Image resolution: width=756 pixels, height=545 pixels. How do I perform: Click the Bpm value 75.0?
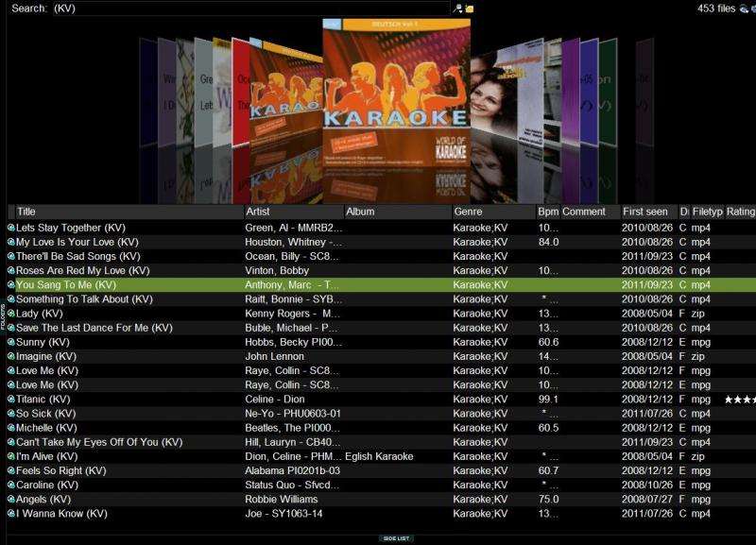[x=549, y=500]
